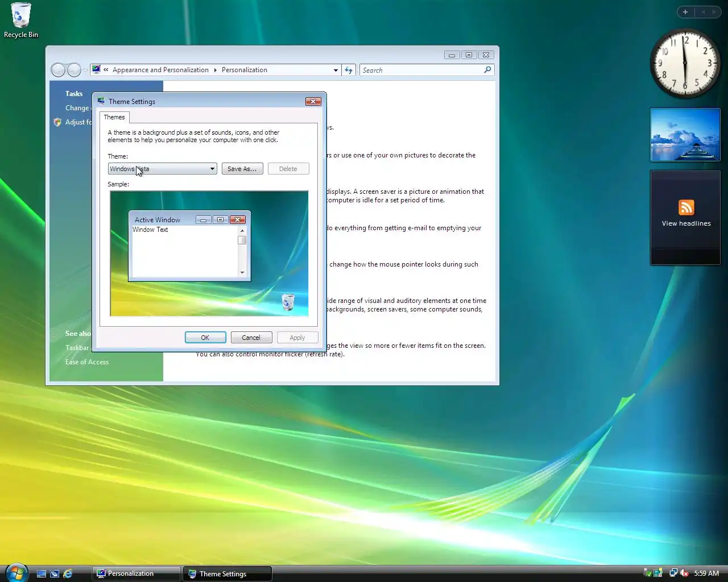Click Recycle Bin icon in theme sample
Viewport: 728px width, 582px height.
coord(288,302)
